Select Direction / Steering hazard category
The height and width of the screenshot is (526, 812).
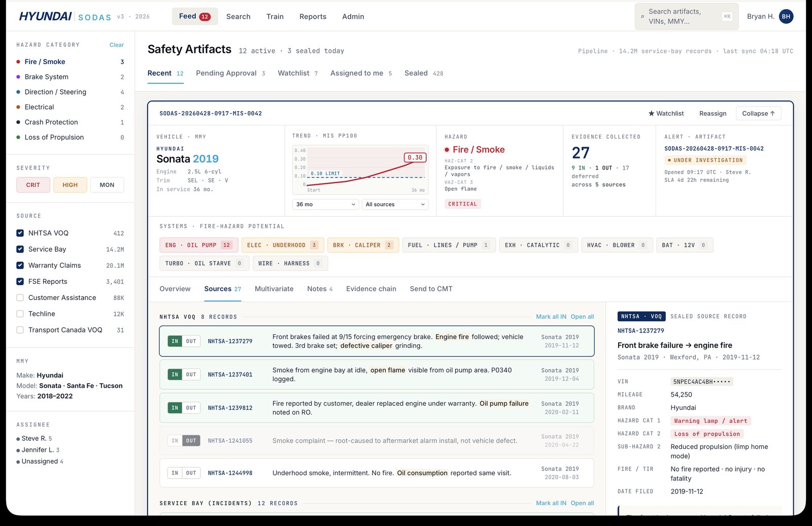(x=70, y=92)
